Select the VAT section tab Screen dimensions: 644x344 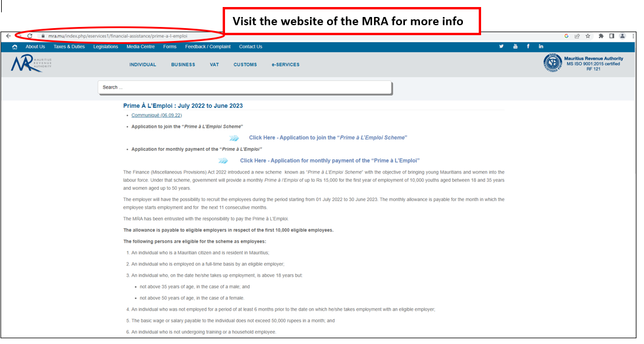214,65
